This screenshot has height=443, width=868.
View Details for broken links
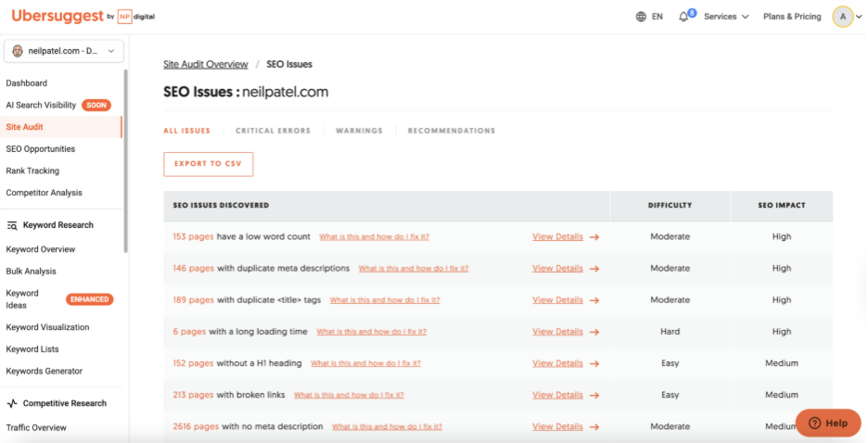coord(557,395)
